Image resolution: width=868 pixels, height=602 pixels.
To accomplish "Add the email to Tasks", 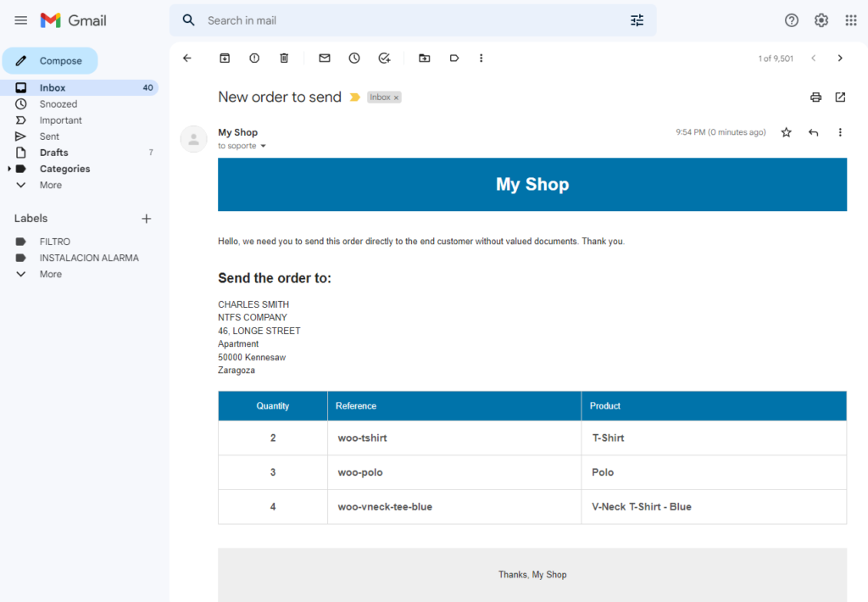I will click(x=384, y=59).
